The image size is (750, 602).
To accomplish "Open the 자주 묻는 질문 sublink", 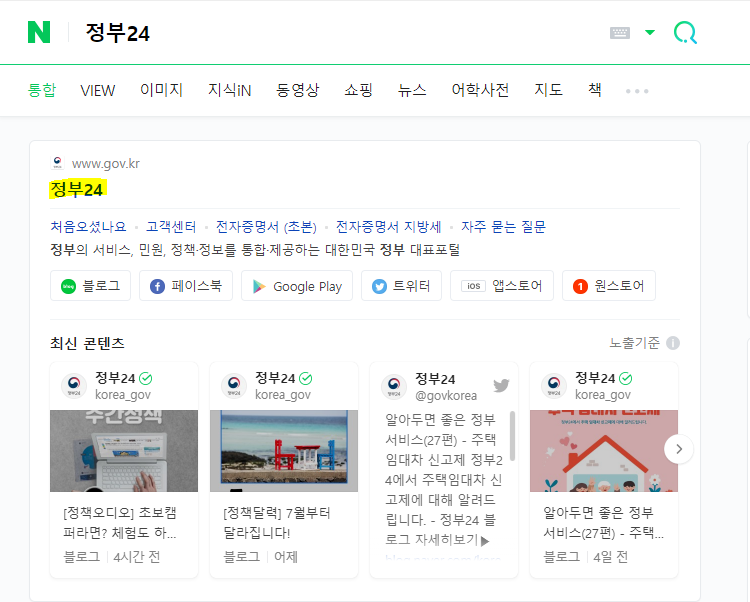I will coord(503,227).
